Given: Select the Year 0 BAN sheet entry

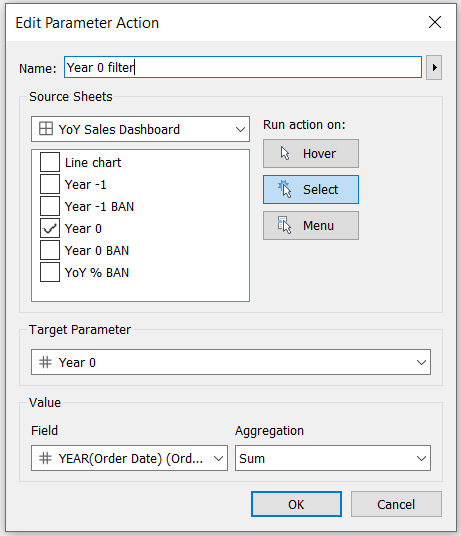Looking at the screenshot, I should point(97,251).
